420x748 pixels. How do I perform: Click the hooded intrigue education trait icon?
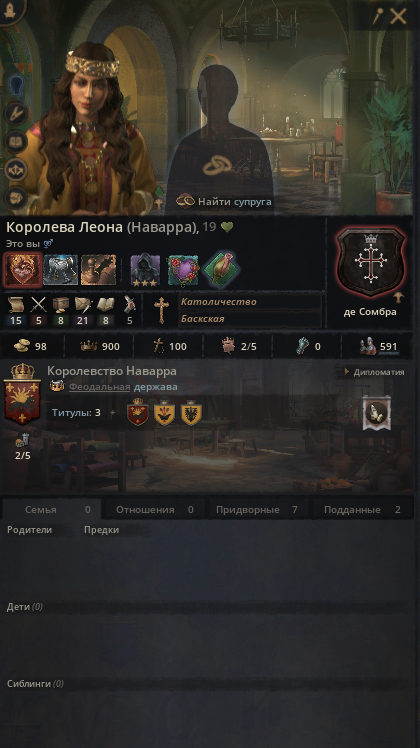[x=145, y=270]
